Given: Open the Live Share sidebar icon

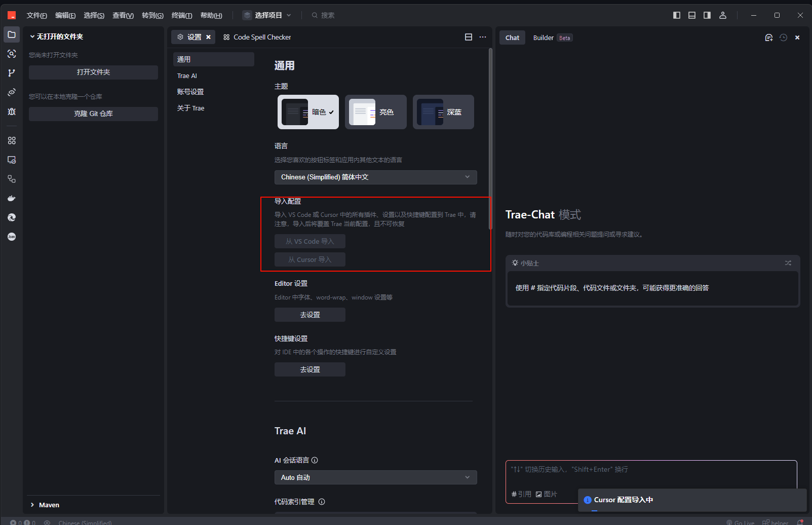Looking at the screenshot, I should 12,92.
